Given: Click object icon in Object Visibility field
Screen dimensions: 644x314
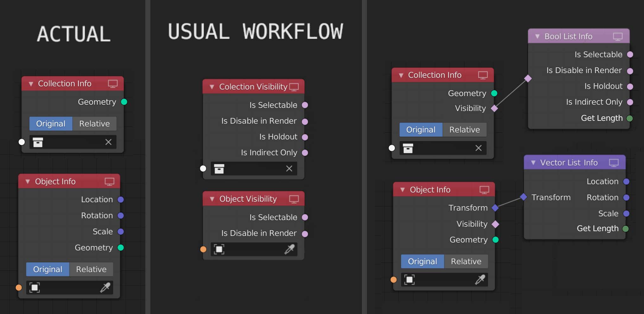Looking at the screenshot, I should 219,249.
